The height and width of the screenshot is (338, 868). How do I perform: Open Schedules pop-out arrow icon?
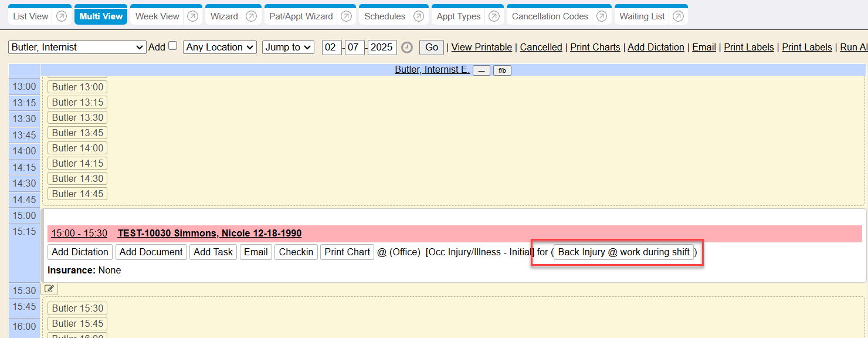tap(418, 16)
